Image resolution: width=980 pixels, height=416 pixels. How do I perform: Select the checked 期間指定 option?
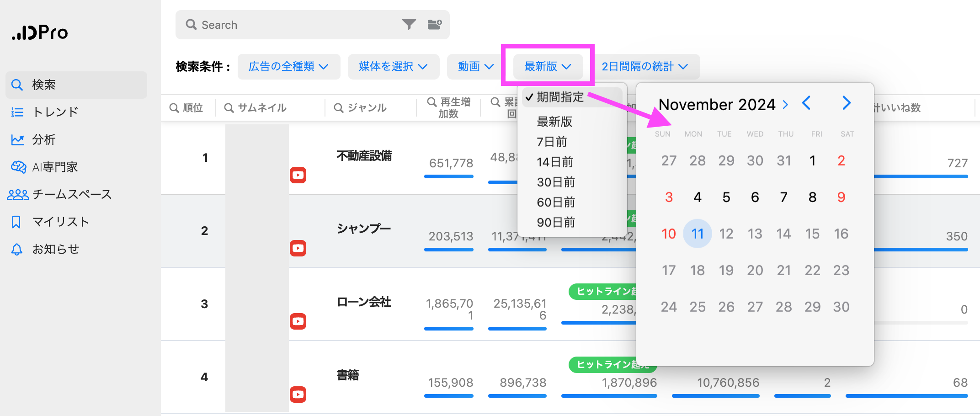(x=560, y=97)
